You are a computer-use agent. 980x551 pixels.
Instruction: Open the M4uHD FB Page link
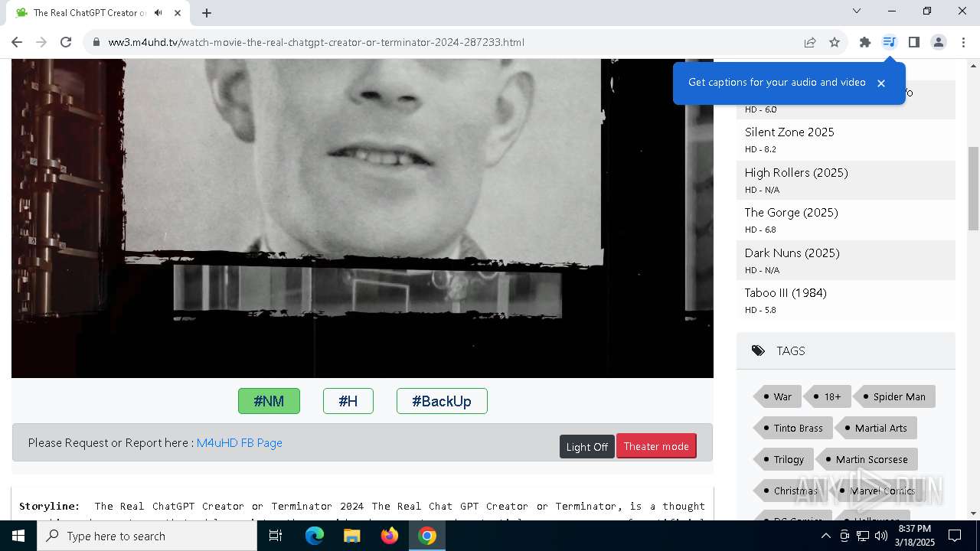coord(240,442)
